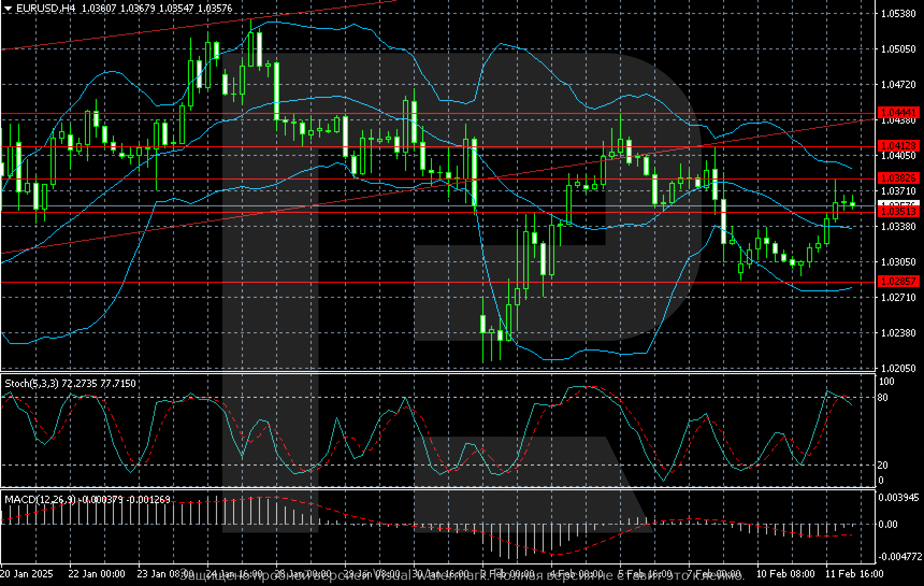Viewport: 924px width, 586px height.
Task: Click the 10 Feb 08:00 time axis label
Action: point(785,574)
